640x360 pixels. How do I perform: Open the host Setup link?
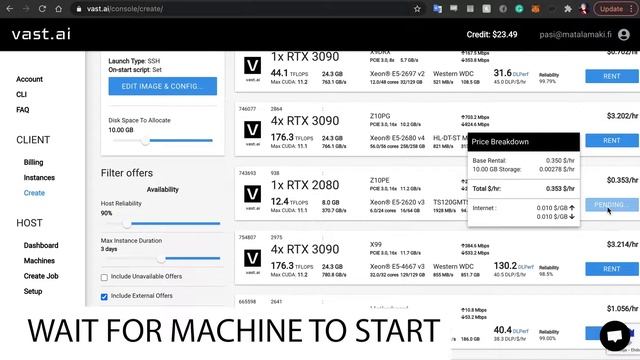(33, 291)
